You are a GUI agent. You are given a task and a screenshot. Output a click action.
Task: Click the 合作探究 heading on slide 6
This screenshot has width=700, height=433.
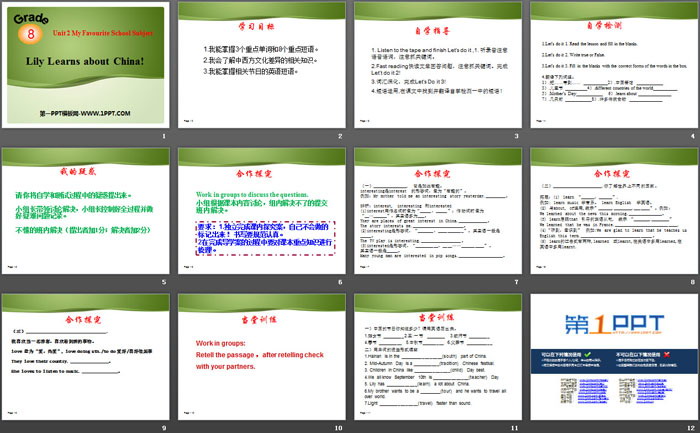pyautogui.click(x=254, y=174)
